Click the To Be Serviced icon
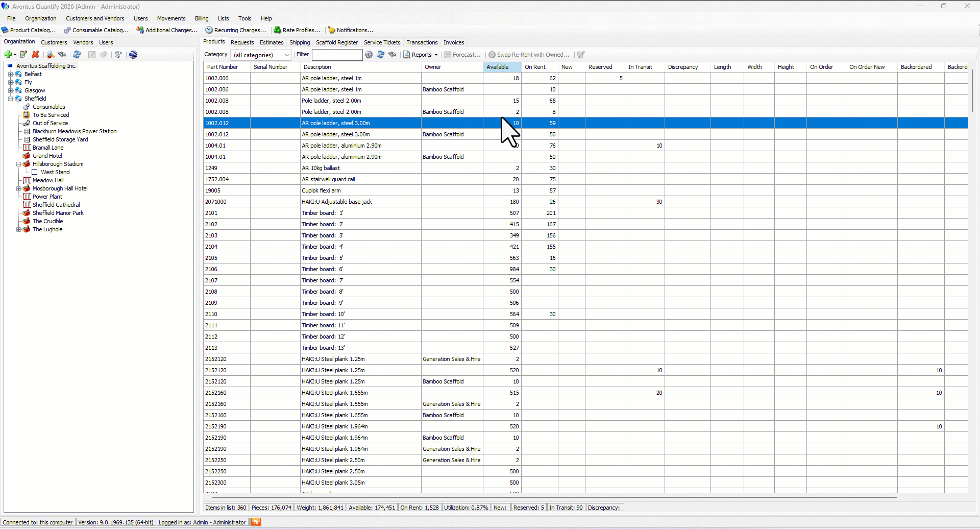This screenshot has width=980, height=529. [27, 115]
